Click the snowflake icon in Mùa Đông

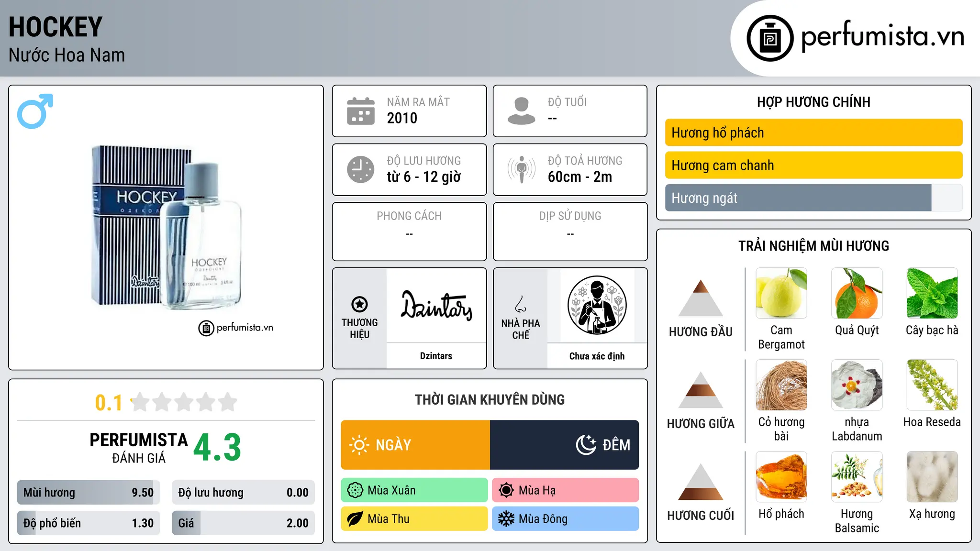(x=506, y=519)
